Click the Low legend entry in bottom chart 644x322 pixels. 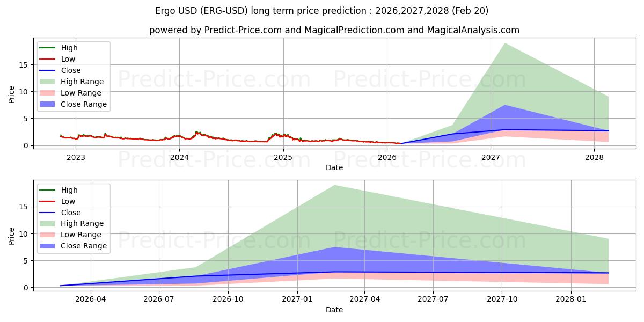[x=57, y=201]
